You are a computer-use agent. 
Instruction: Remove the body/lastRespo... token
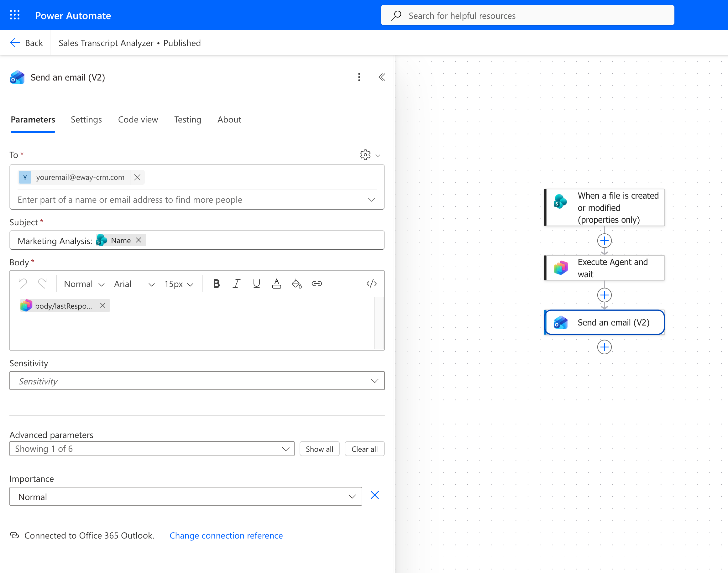[x=103, y=305]
